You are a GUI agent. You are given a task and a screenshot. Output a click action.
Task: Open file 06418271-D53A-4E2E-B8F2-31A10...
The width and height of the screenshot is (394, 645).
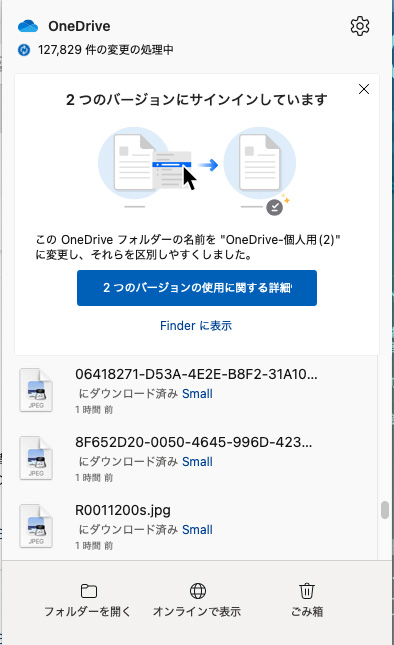coord(196,374)
